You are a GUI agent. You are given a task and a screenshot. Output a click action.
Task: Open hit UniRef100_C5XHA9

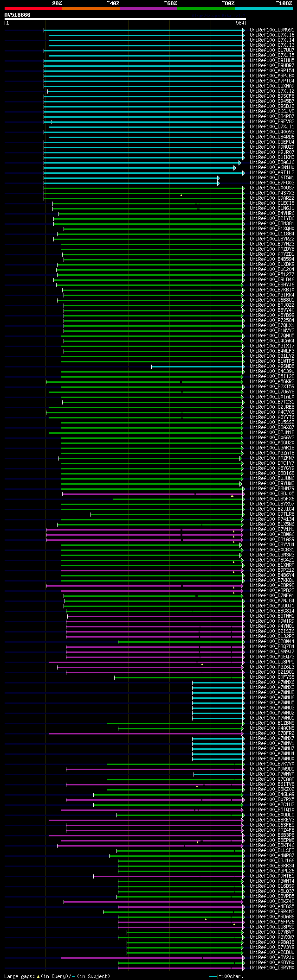point(272,86)
